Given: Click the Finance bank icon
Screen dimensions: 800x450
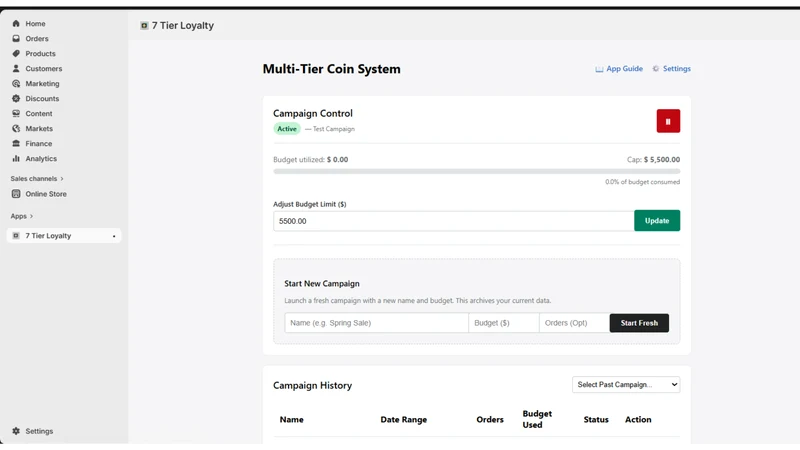Looking at the screenshot, I should (x=16, y=143).
